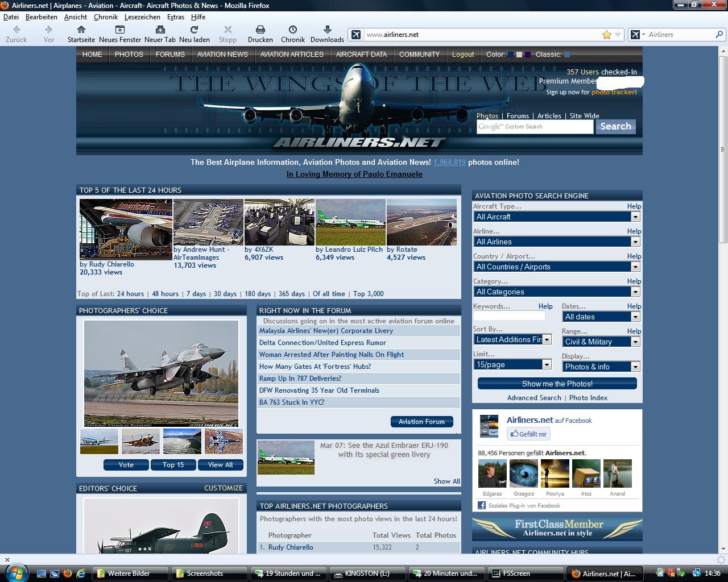This screenshot has height=582, width=728.
Task: Open the address bar history dropdown arrow
Action: pyautogui.click(x=618, y=35)
